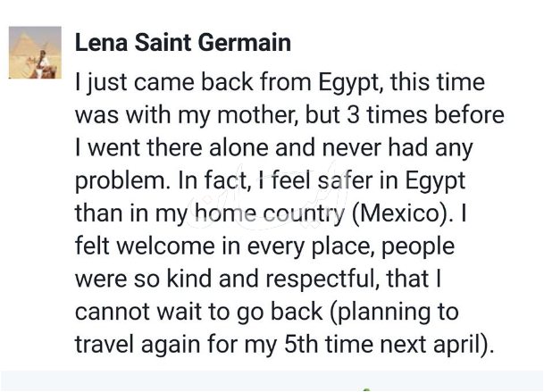Click the light gray bar below comment

(x=272, y=381)
